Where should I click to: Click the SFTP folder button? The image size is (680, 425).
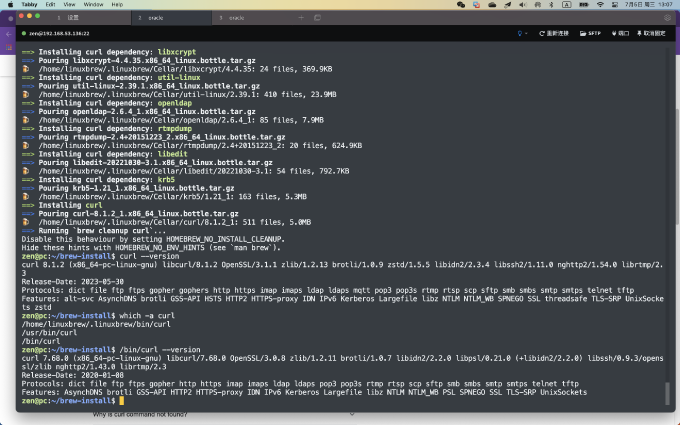[590, 33]
